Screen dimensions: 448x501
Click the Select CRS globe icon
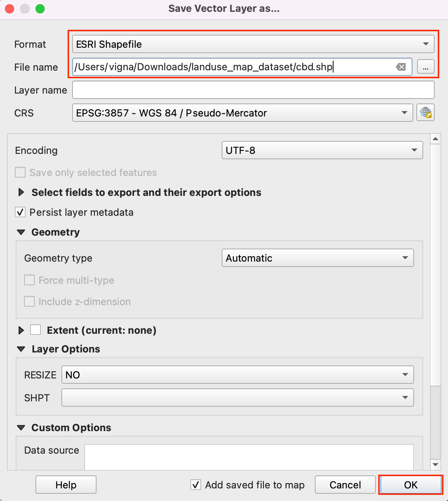(x=425, y=113)
